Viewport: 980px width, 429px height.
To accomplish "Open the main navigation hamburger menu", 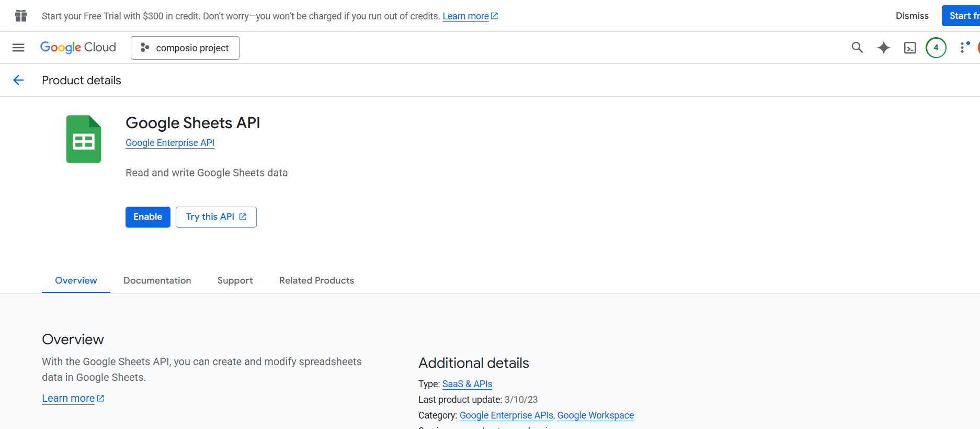I will coord(18,48).
